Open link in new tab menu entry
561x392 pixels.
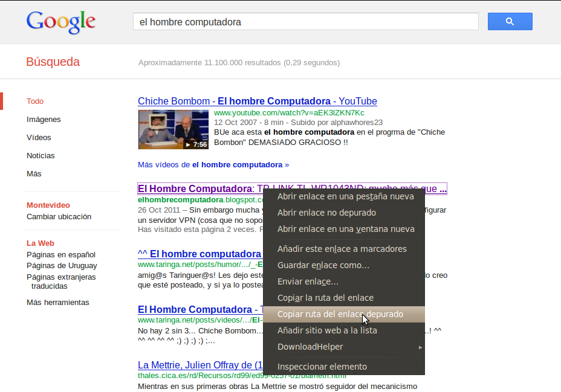pyautogui.click(x=344, y=196)
